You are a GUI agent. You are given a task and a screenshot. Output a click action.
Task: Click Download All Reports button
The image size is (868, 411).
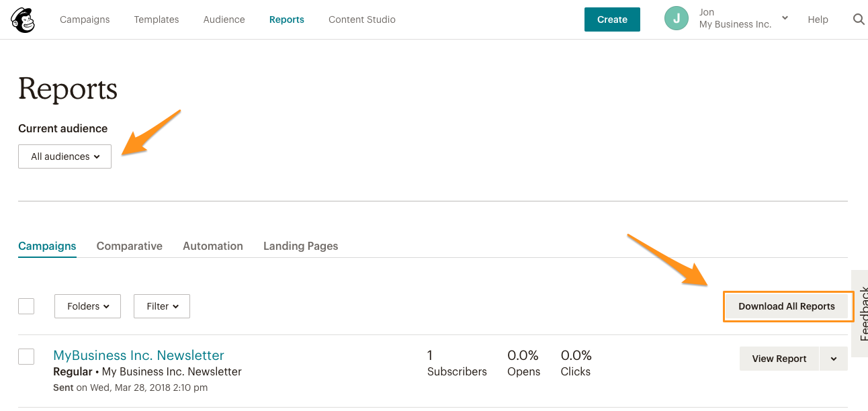[787, 306]
